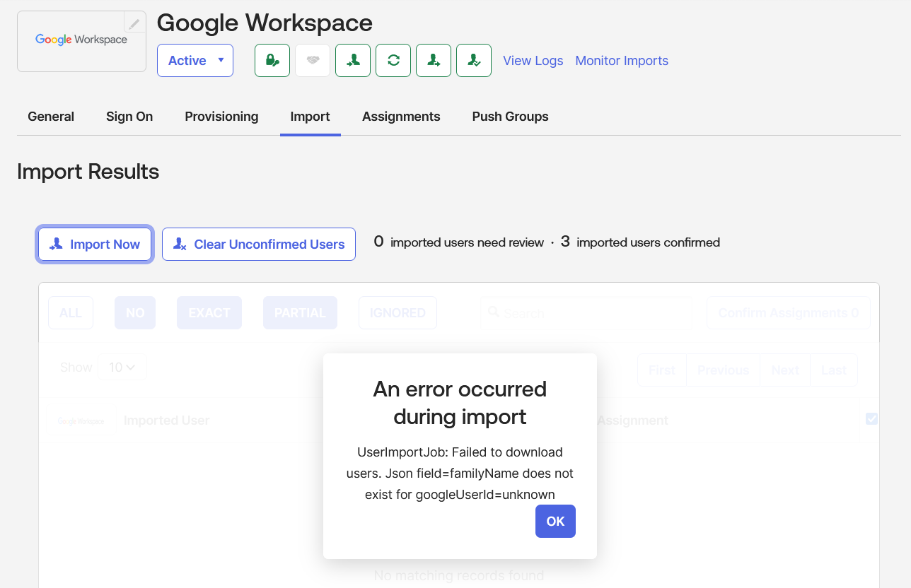The height and width of the screenshot is (588, 911).
Task: Click the green circular-arrows sync icon
Action: pyautogui.click(x=393, y=61)
